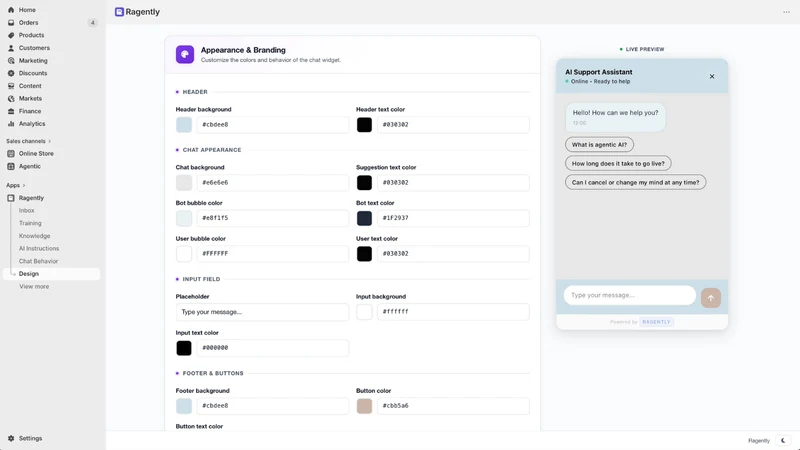800x450 pixels.
Task: Click the Products tag icon
Action: pos(11,35)
